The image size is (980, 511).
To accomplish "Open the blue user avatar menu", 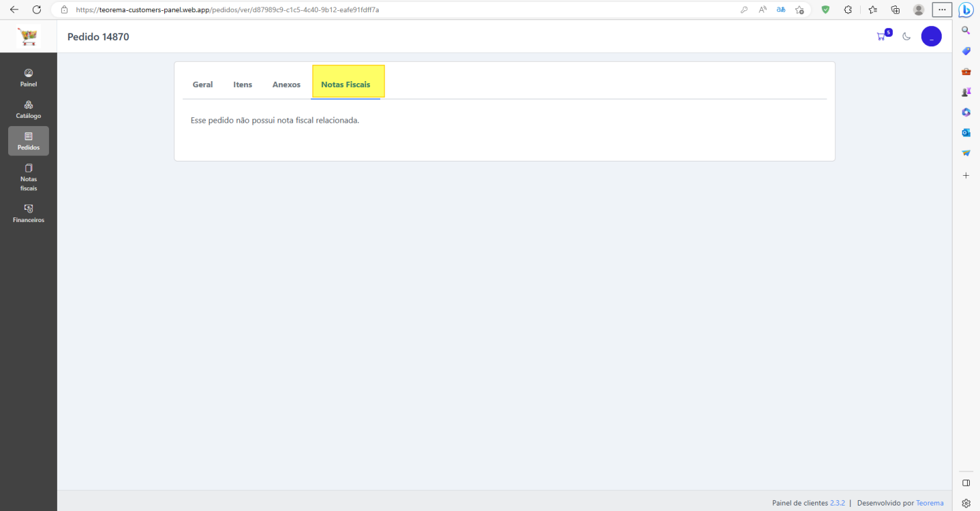I will 931,37.
